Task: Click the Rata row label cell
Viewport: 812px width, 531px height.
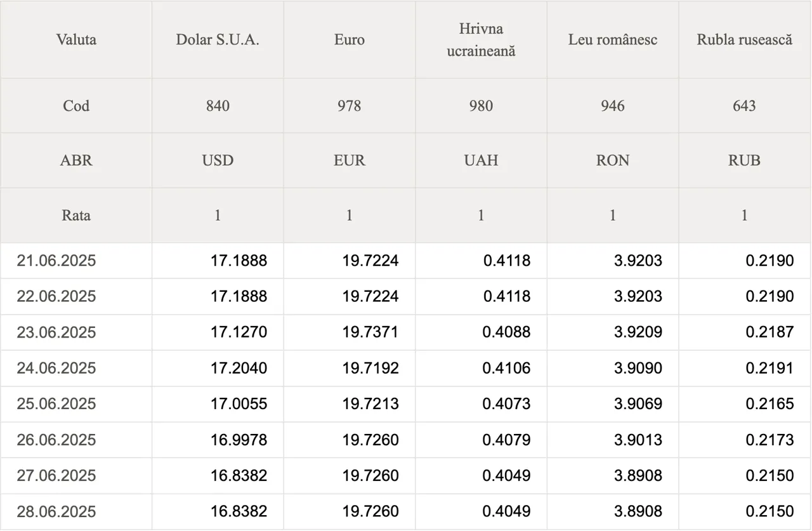Action: point(76,215)
